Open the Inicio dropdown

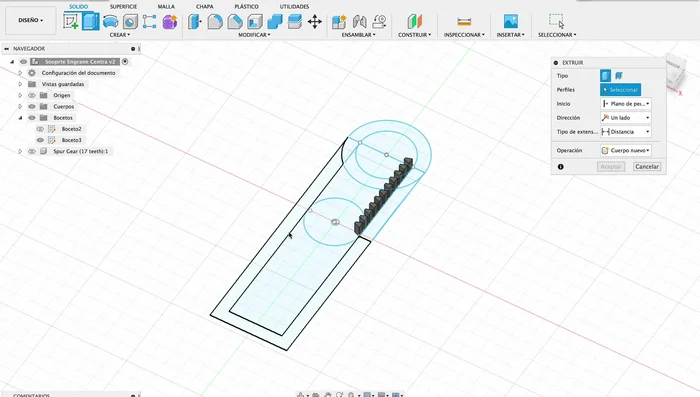point(626,104)
